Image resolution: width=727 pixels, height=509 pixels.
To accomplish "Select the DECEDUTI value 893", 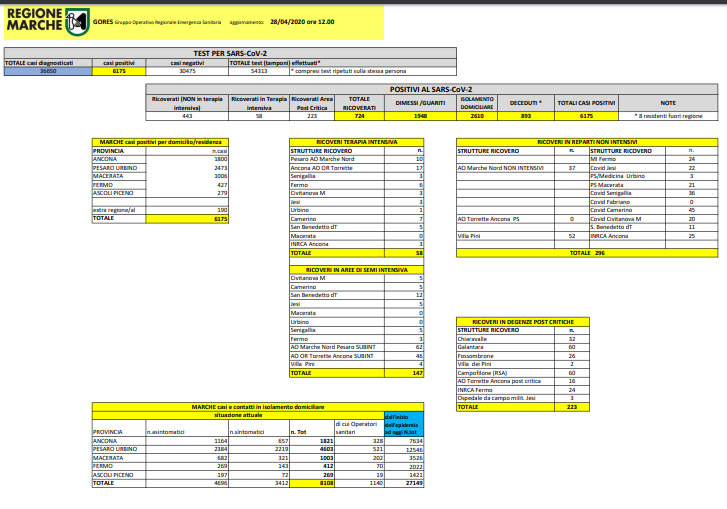I will 526,116.
